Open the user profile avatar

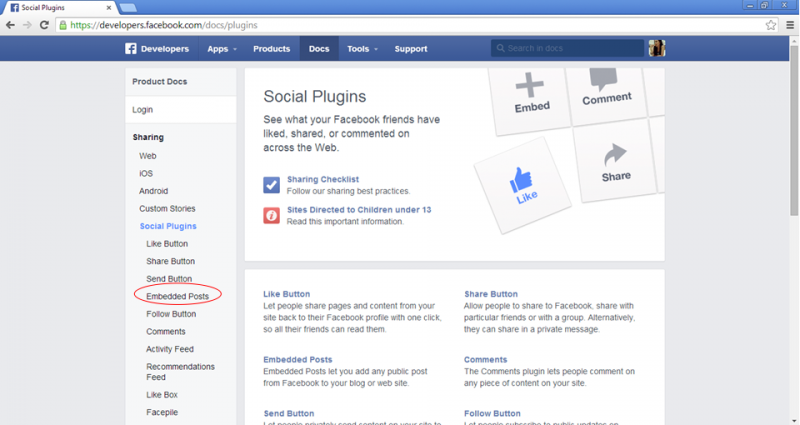pyautogui.click(x=657, y=48)
